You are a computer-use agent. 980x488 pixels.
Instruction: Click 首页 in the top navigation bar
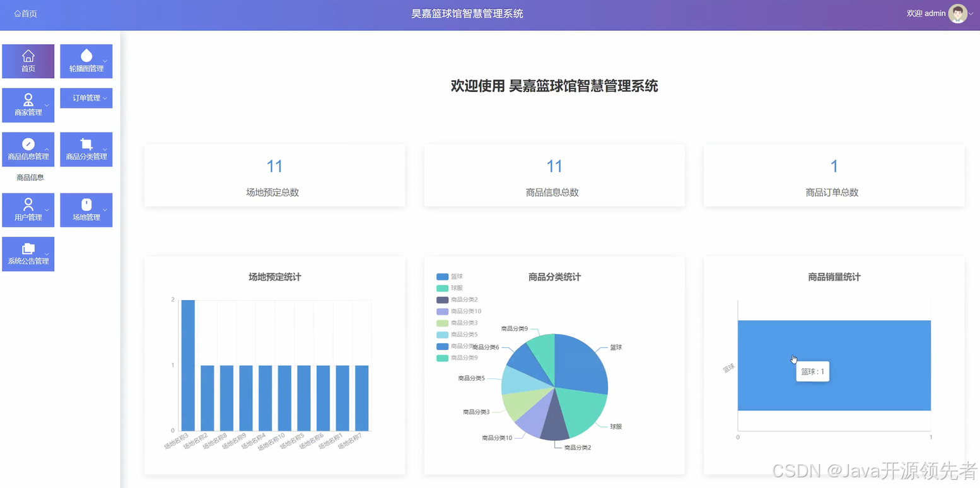(x=24, y=13)
